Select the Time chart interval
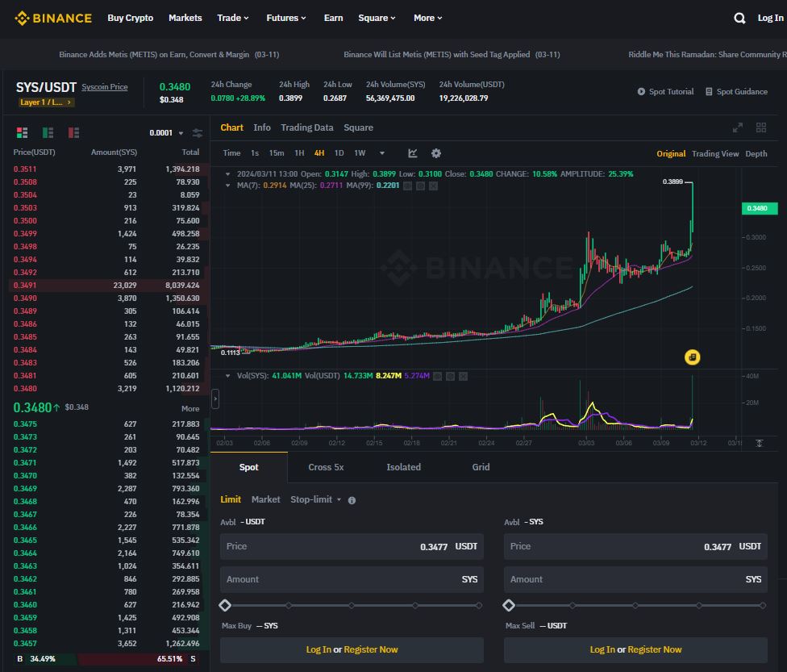The width and height of the screenshot is (787, 672). point(231,153)
